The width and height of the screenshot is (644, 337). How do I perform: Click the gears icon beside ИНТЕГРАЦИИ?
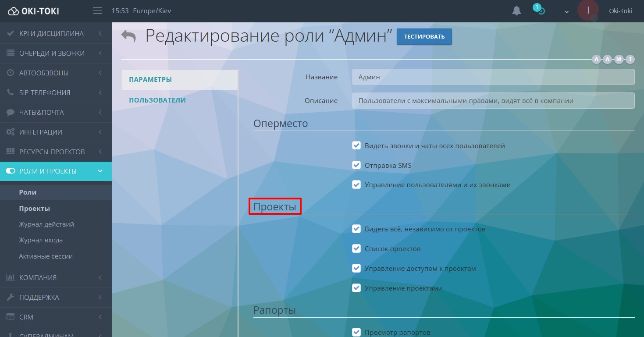(x=10, y=132)
